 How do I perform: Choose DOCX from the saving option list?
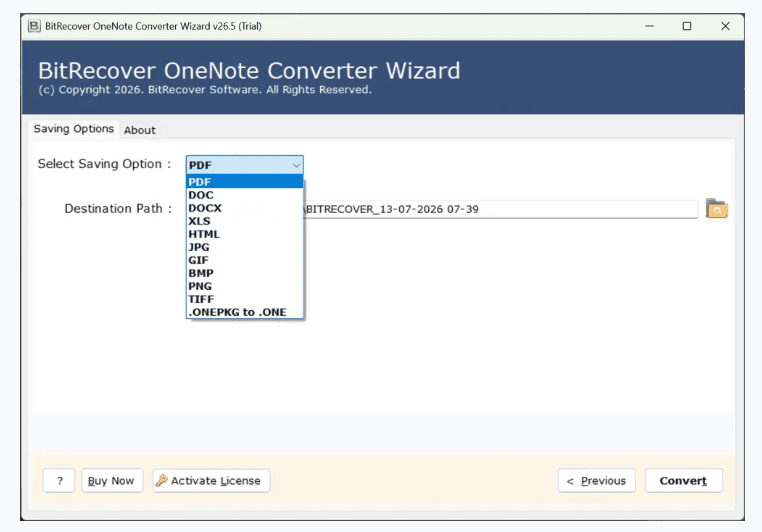coord(244,208)
